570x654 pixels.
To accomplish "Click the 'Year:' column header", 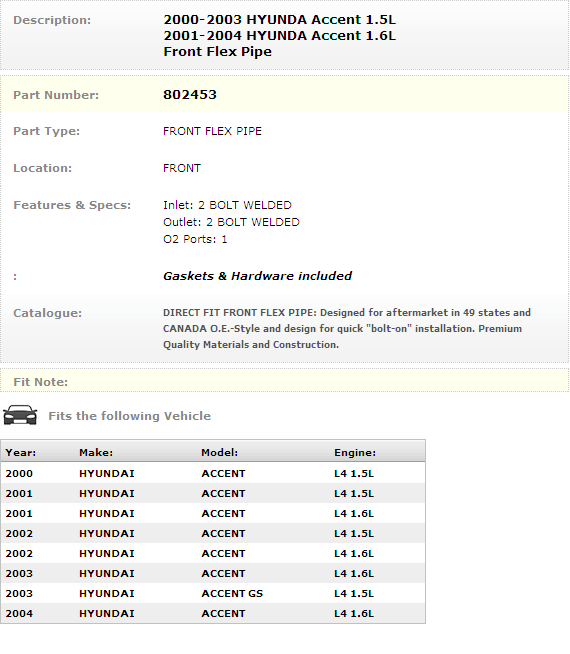I will (x=20, y=453).
